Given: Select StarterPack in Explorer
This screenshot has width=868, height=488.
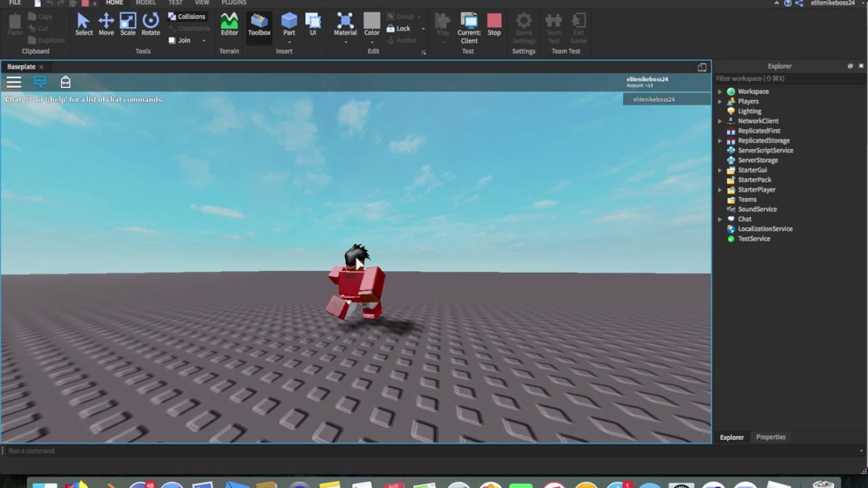Looking at the screenshot, I should [754, 180].
